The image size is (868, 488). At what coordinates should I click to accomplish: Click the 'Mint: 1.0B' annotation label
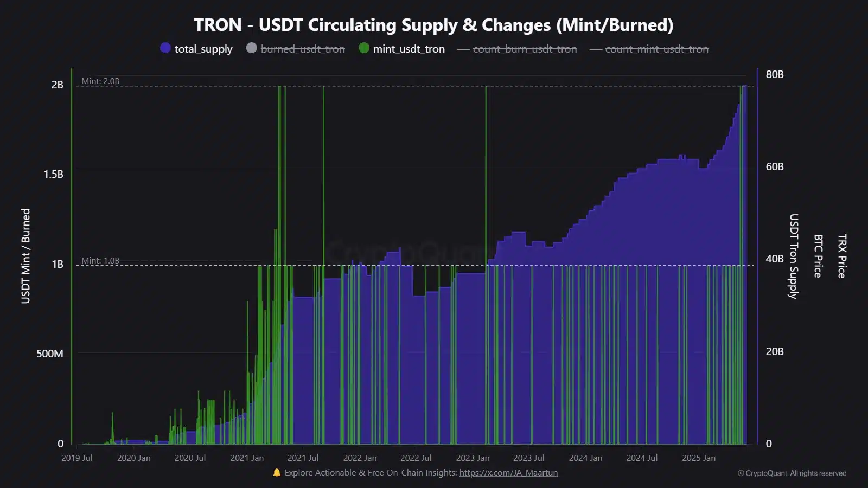pos(100,261)
